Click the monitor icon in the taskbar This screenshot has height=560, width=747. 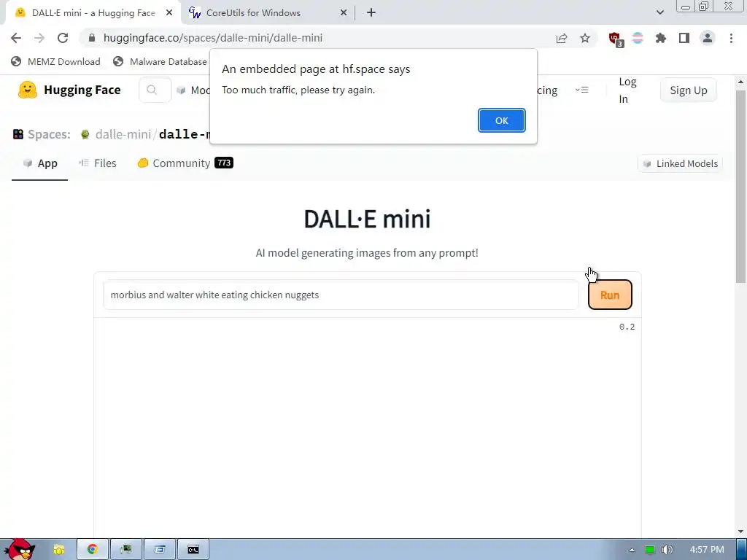(x=125, y=550)
